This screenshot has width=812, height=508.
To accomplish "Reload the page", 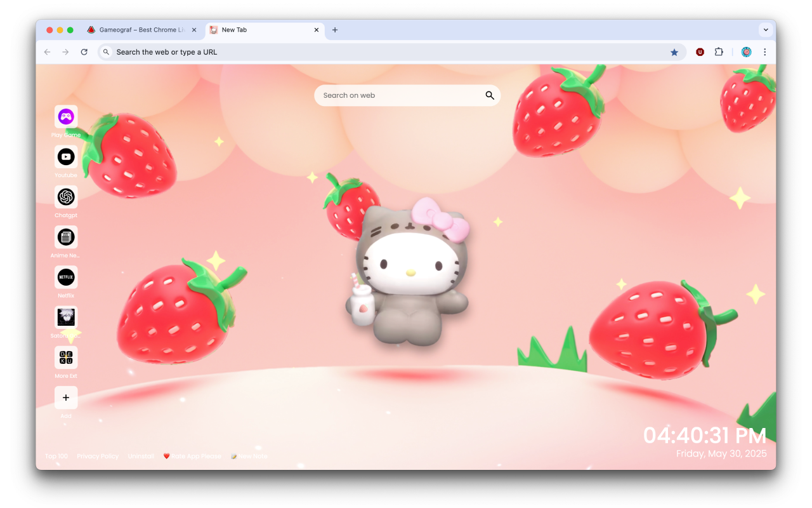I will (x=84, y=52).
